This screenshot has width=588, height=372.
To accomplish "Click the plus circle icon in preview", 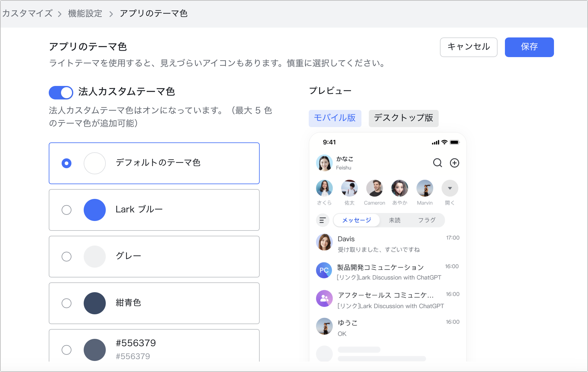I will [454, 163].
